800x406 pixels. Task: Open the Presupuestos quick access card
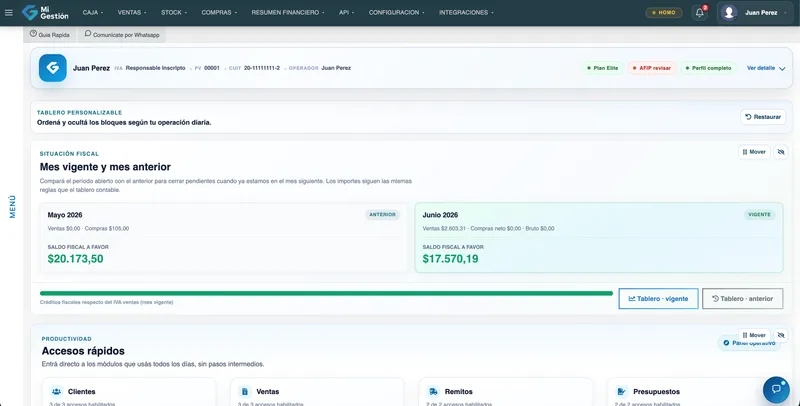(x=693, y=392)
